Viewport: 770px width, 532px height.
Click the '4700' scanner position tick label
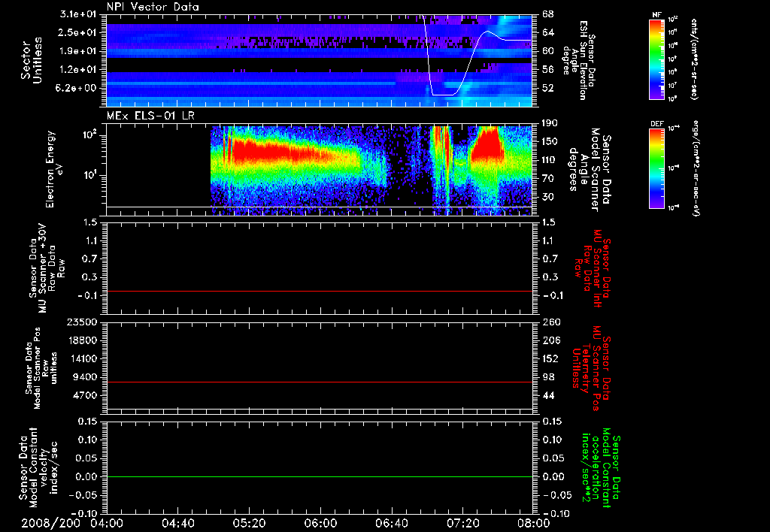[x=85, y=395]
